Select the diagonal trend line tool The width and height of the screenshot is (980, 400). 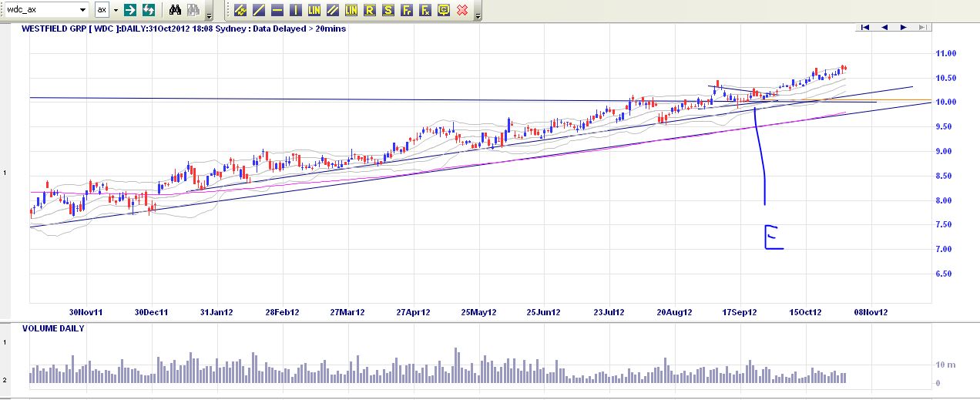coord(259,10)
